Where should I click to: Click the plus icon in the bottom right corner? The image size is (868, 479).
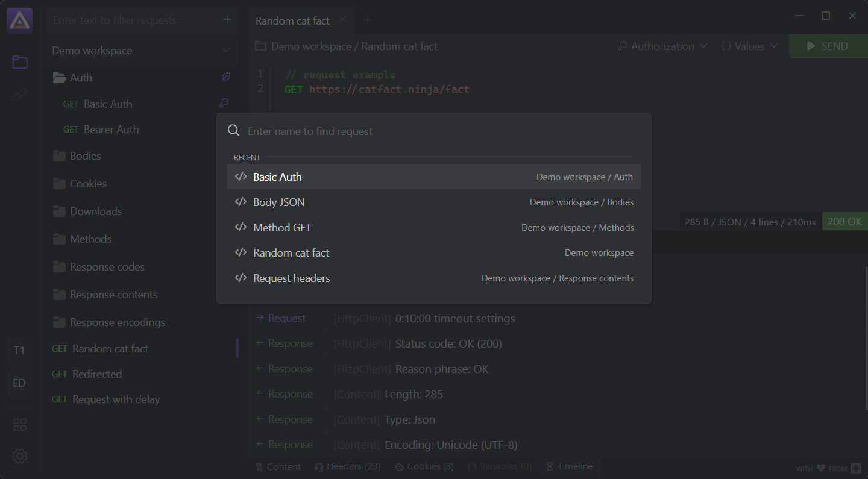pyautogui.click(x=856, y=468)
